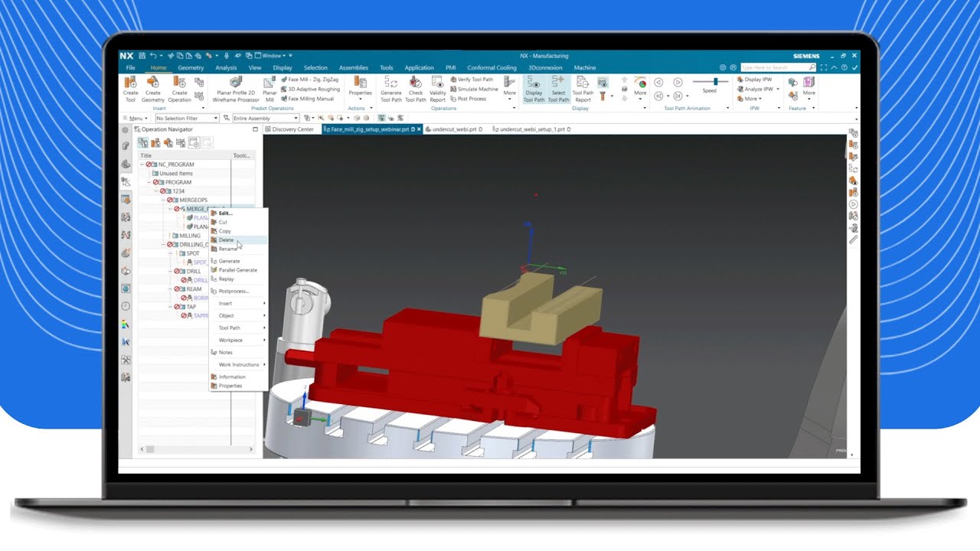
Task: Click the Generate Tool Path icon
Action: point(390,83)
